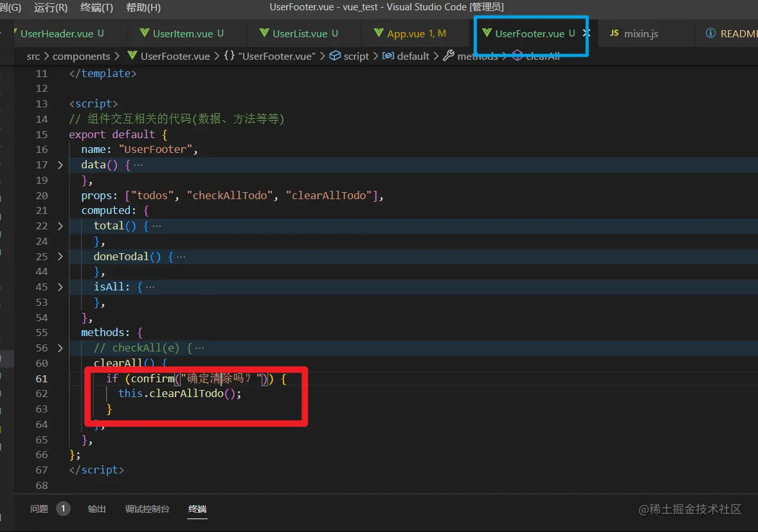Open the 问题 panel tab
Viewport: 758px width, 532px height.
(39, 509)
